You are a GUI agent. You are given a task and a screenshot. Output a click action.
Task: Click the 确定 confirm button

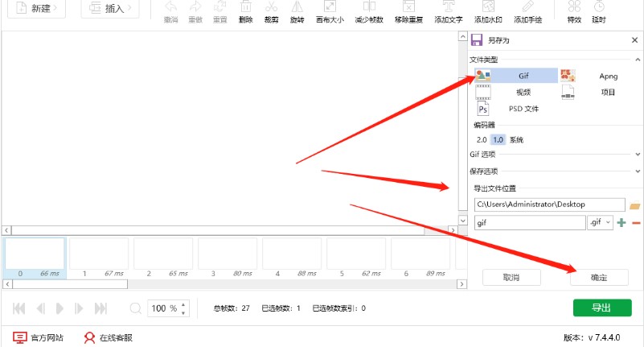[x=599, y=278]
